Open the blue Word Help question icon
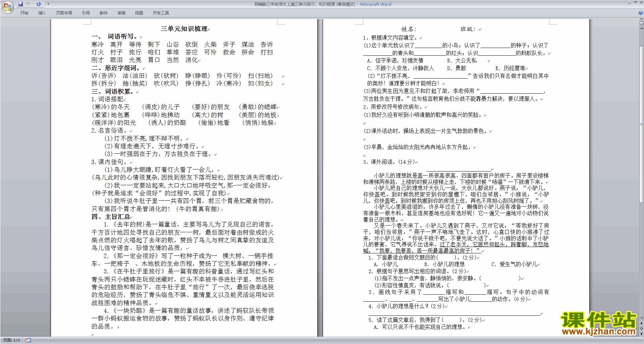This screenshot has height=344, width=644. tap(641, 13)
